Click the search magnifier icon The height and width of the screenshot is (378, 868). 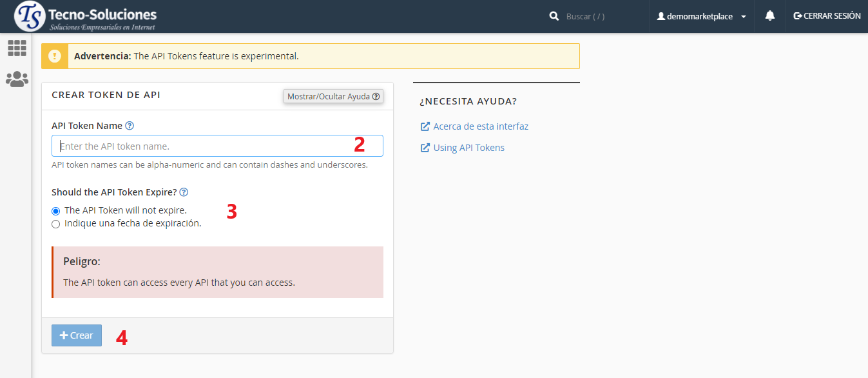pyautogui.click(x=554, y=16)
